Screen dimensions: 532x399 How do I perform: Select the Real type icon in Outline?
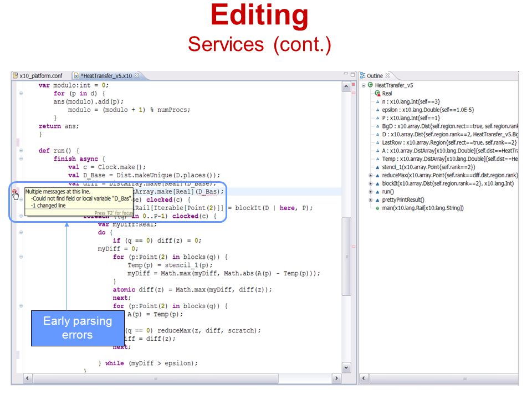(x=377, y=93)
